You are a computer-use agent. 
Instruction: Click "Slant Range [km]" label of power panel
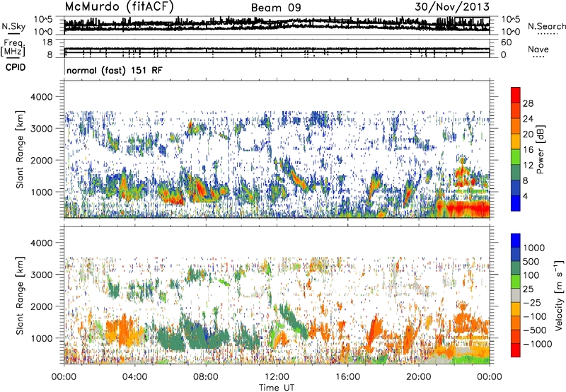(20, 149)
